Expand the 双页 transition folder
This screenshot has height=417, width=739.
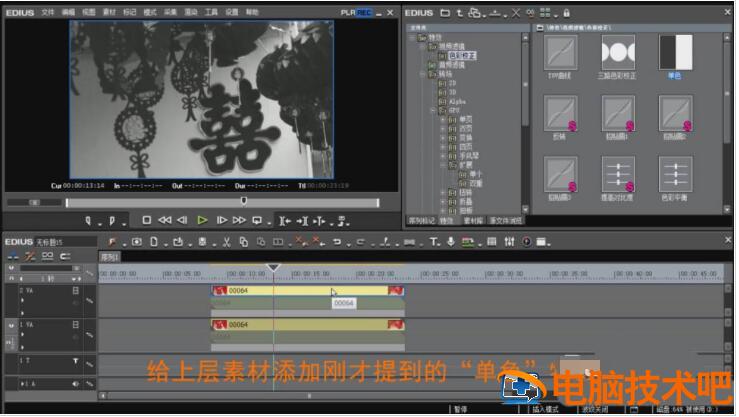tap(443, 129)
